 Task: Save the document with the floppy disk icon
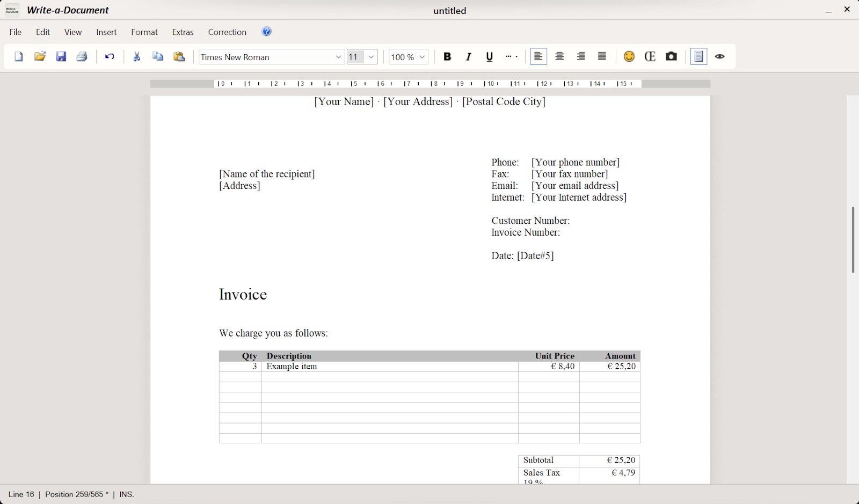[61, 56]
